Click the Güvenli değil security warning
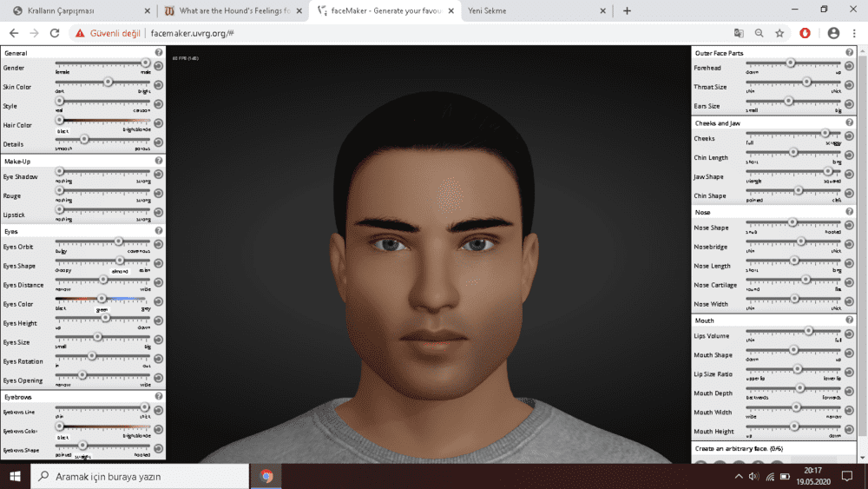 click(x=106, y=33)
